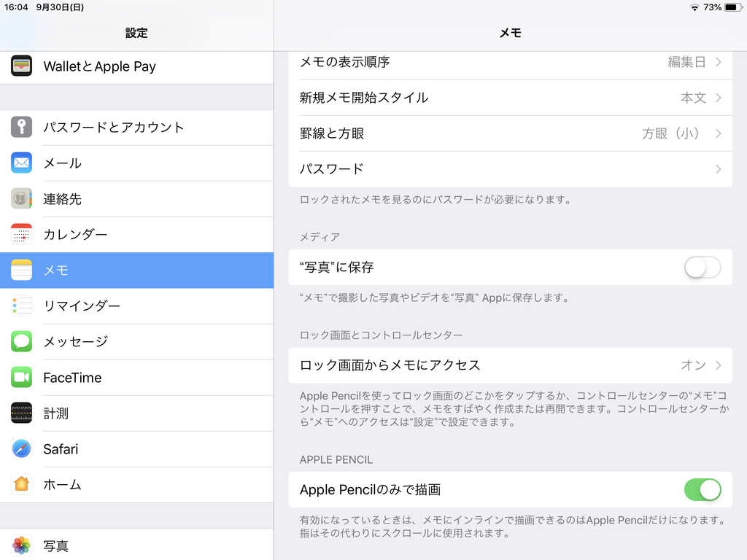Open WalletとApple Pay settings
Image resolution: width=747 pixels, height=560 pixels.
(136, 66)
